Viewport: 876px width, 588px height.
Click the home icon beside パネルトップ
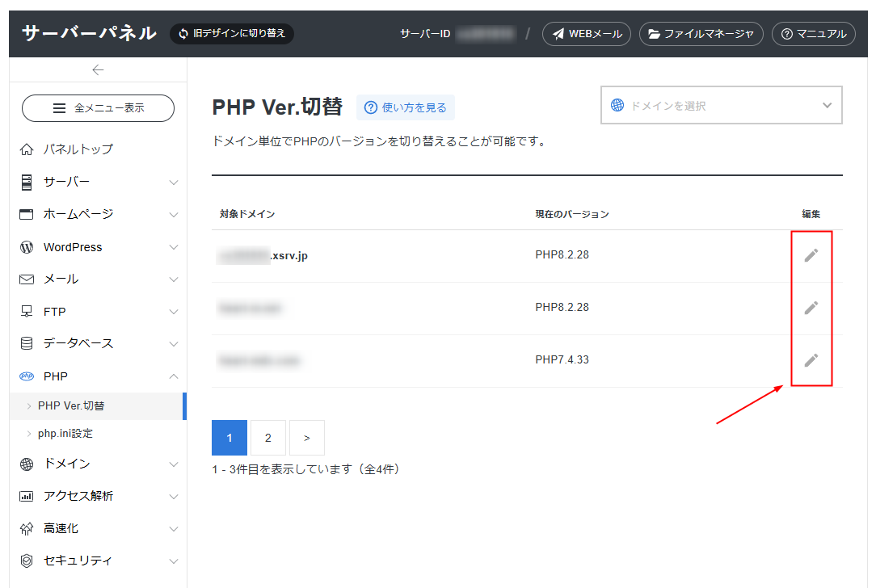point(26,149)
